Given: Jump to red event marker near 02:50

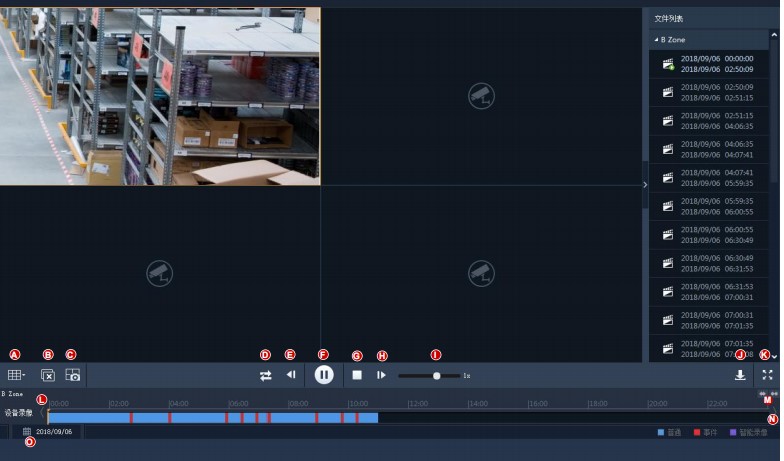Looking at the screenshot, I should 132,418.
